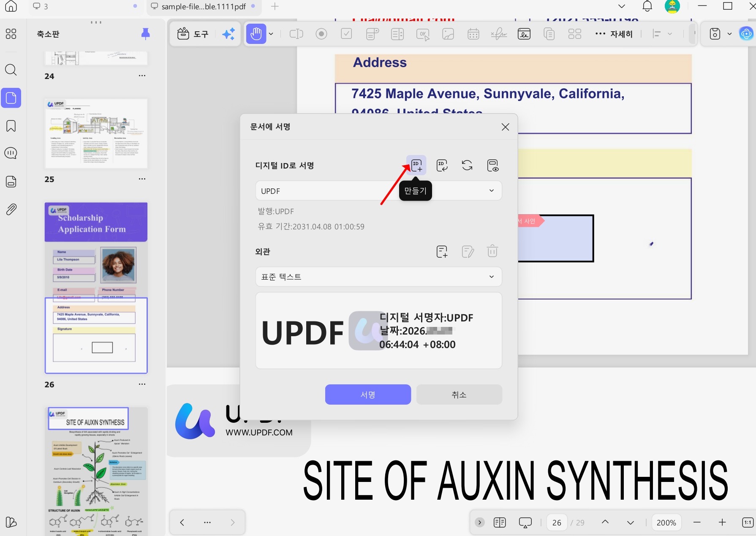Click the align fields icon

pos(657,34)
